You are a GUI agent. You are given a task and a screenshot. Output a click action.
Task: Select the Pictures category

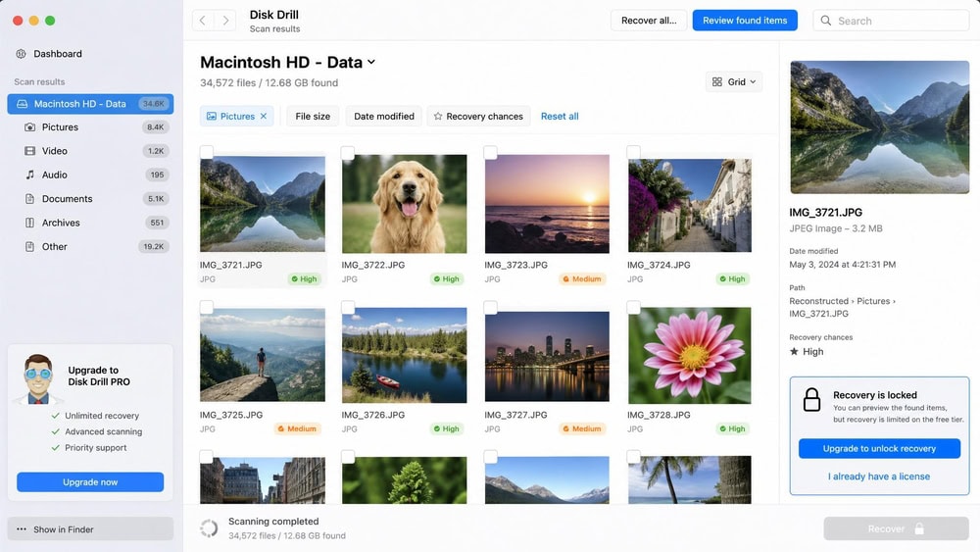tap(90, 126)
